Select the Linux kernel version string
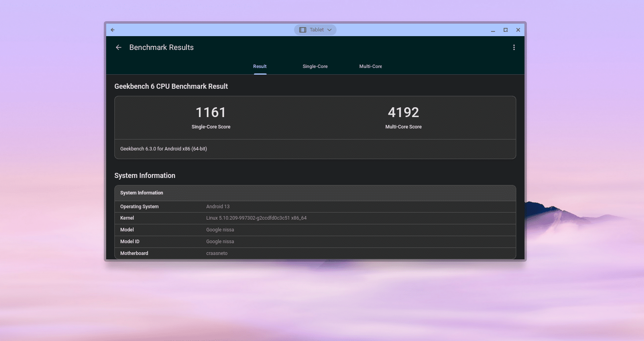Viewport: 644px width, 341px height. [x=256, y=218]
